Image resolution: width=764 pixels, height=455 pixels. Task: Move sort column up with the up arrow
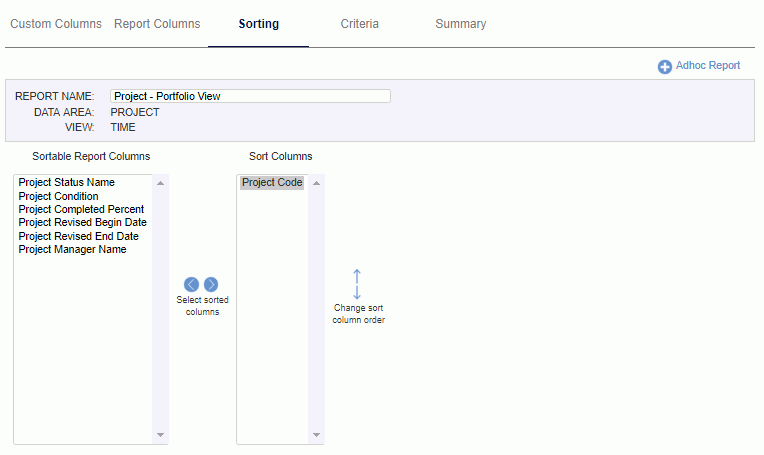[357, 276]
